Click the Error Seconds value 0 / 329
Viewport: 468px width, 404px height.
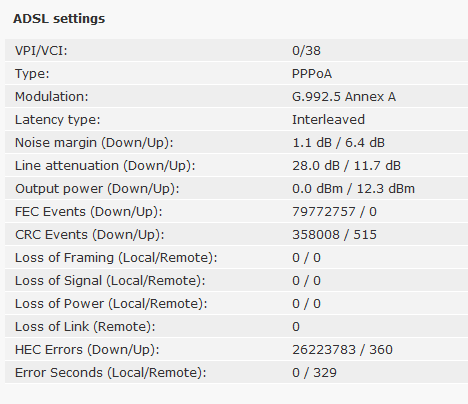point(314,373)
